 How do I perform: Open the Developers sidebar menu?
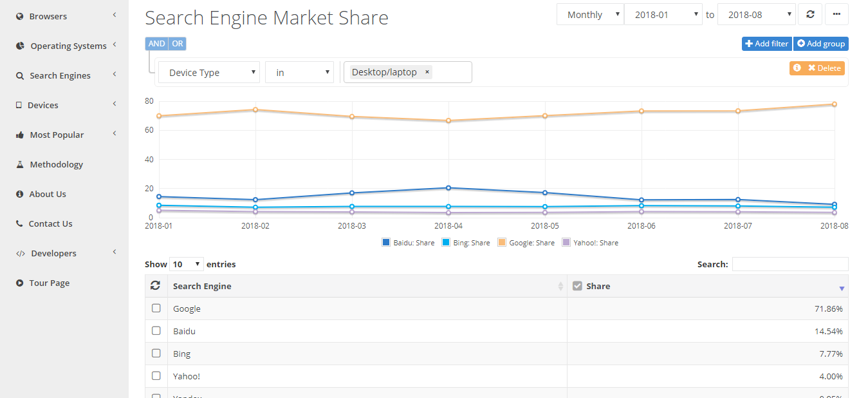point(66,253)
